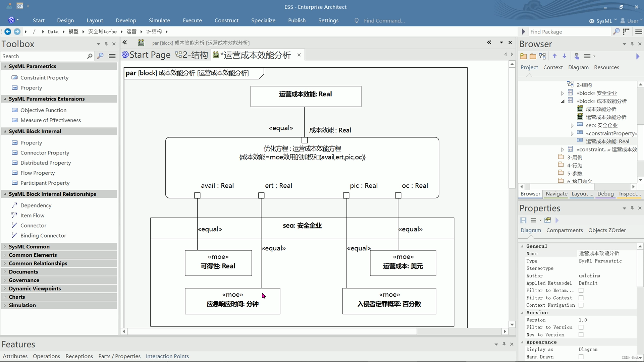Viewport: 644px width, 362px height.
Task: Open the Simulate ribbon menu
Action: (x=159, y=20)
